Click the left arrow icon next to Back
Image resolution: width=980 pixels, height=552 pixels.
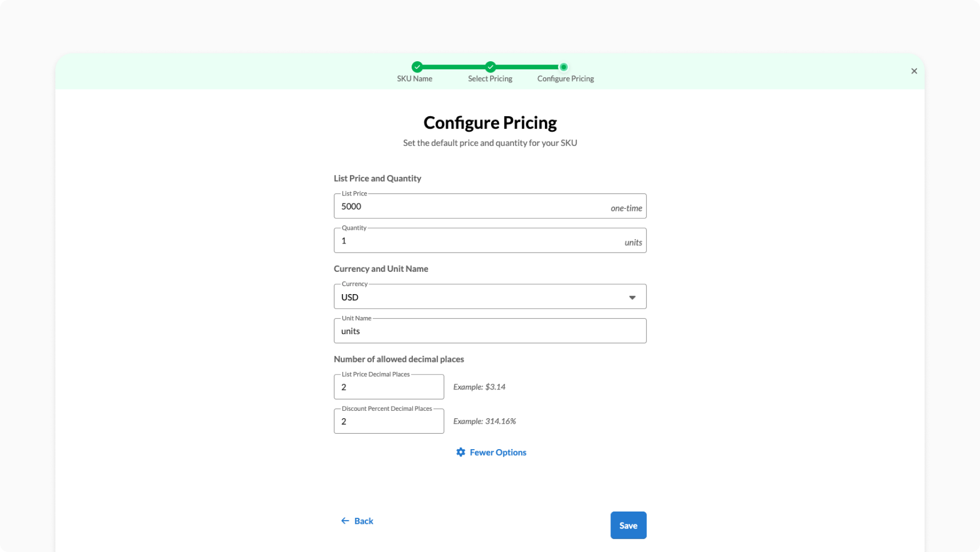click(345, 521)
